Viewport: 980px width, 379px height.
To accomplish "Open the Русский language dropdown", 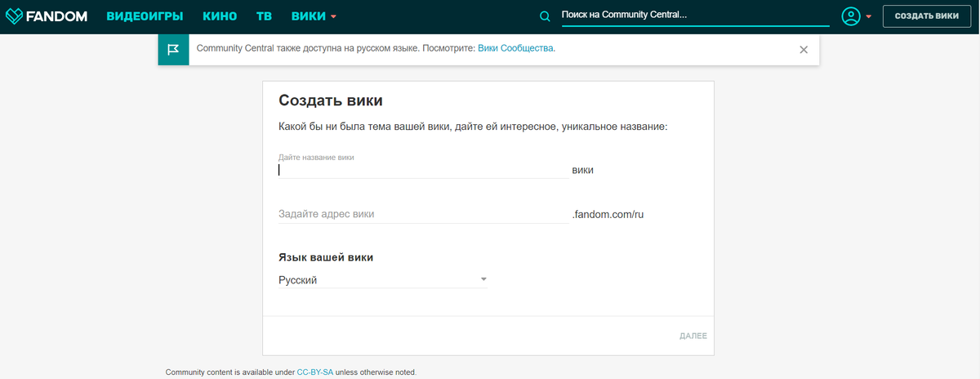I will (x=383, y=280).
